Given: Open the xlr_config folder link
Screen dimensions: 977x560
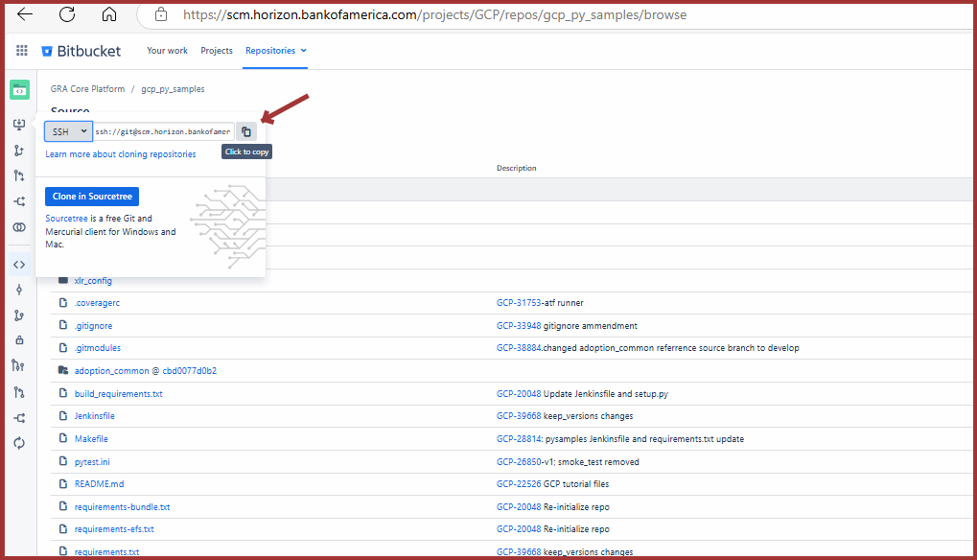Looking at the screenshot, I should [93, 281].
